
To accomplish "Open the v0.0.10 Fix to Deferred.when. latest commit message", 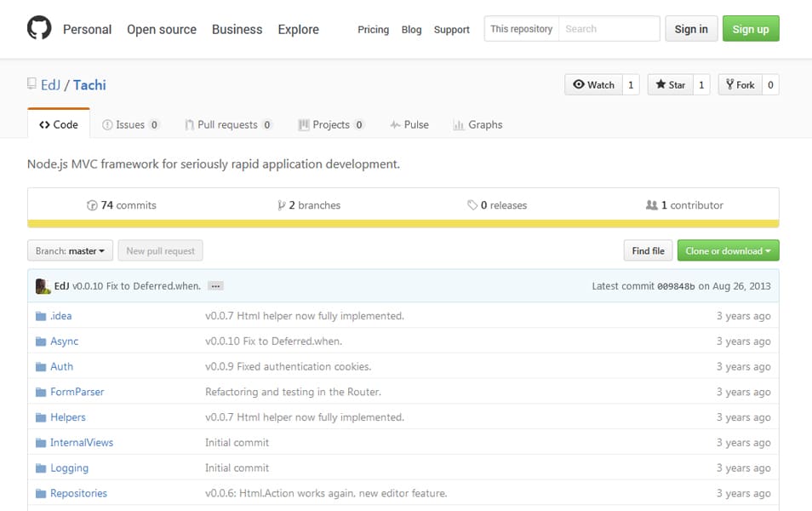I will 136,286.
